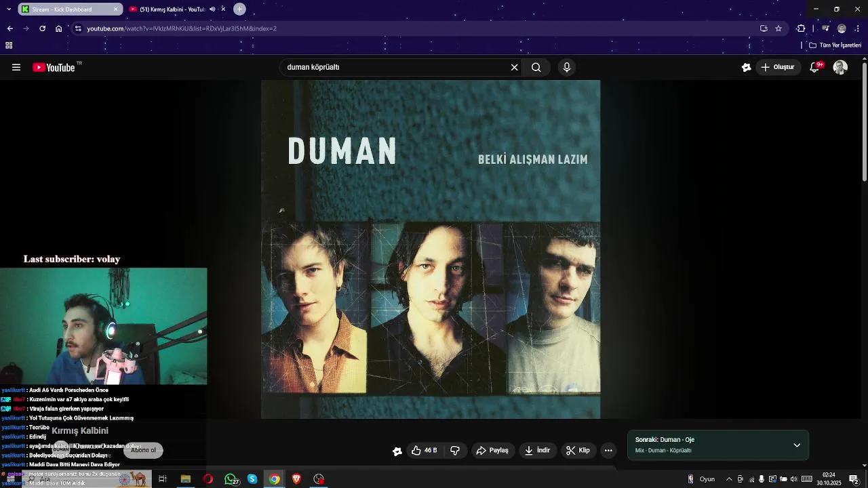Create a clip with Klip button

578,450
